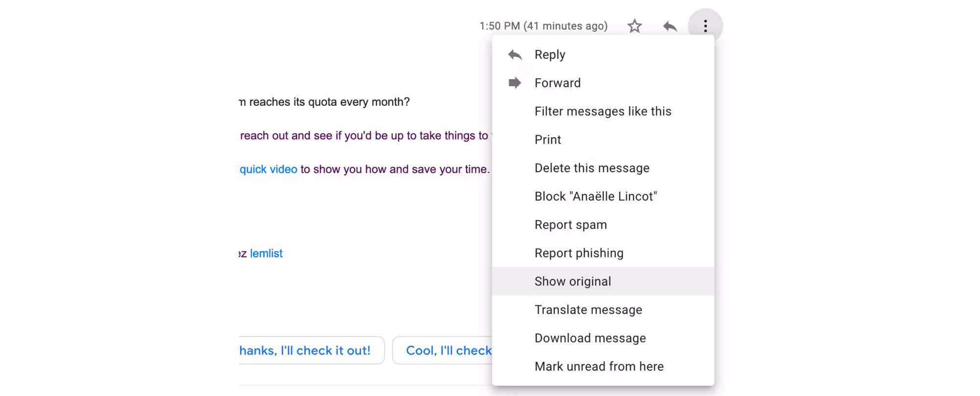Open the lemlist link in signature
This screenshot has height=396, width=980.
[266, 253]
